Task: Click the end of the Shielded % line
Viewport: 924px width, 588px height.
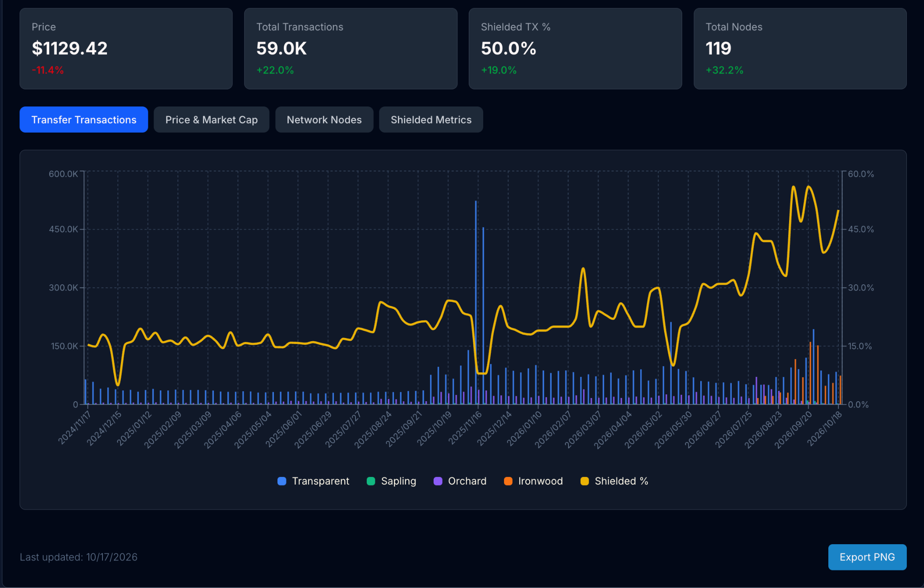Action: pos(838,211)
